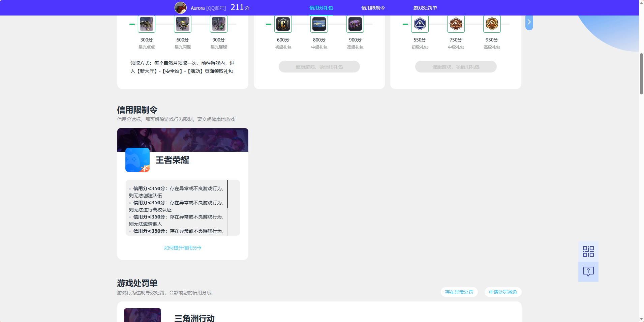Click the Aurora username text

pyautogui.click(x=198, y=8)
